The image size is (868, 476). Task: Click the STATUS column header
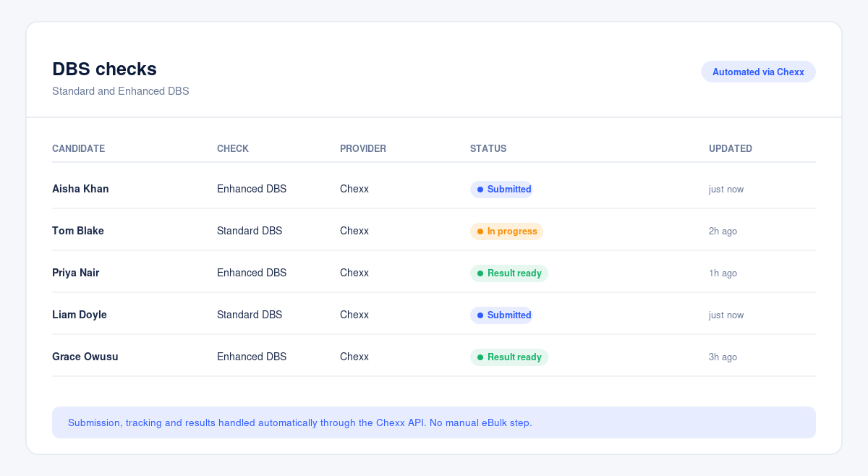[488, 148]
